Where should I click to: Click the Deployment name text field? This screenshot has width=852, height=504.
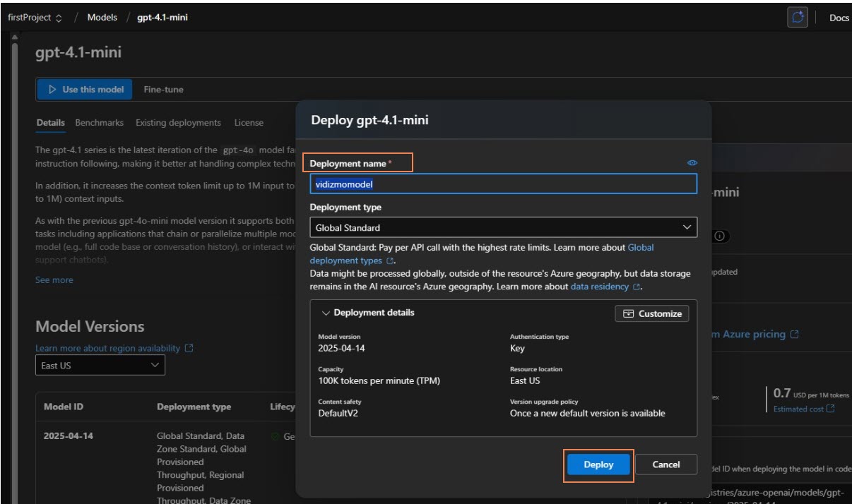coord(503,184)
